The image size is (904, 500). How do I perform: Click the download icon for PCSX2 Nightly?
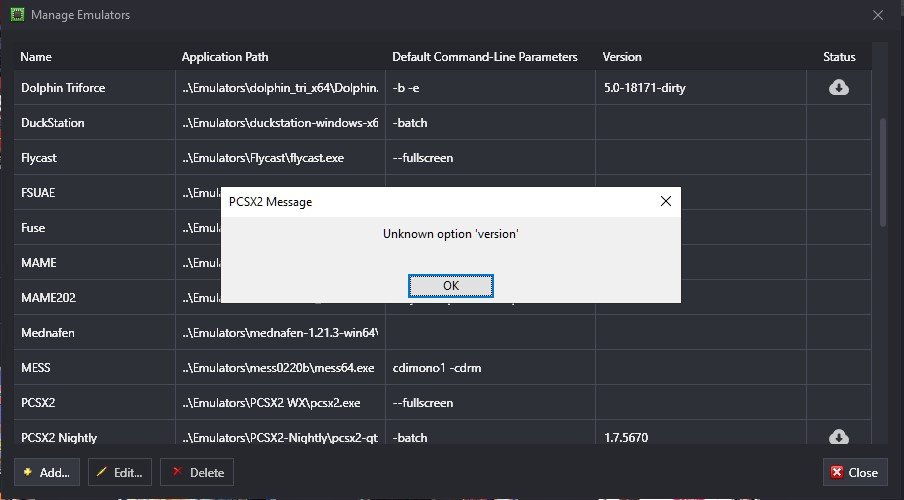tap(838, 437)
